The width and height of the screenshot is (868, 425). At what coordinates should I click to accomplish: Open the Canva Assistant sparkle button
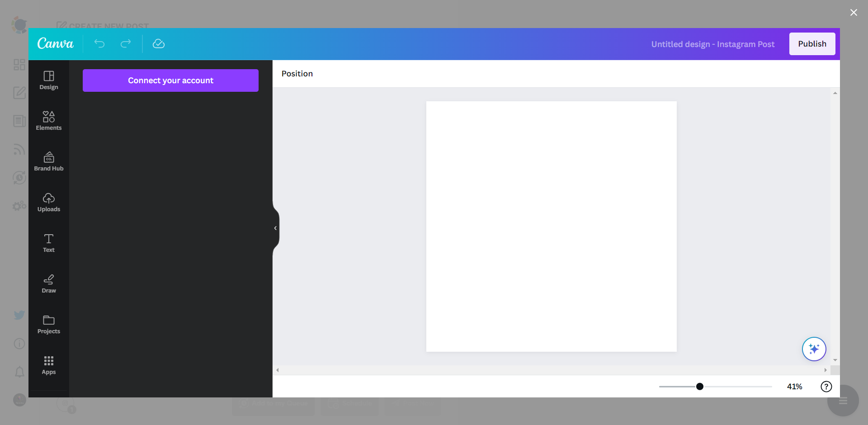click(x=814, y=349)
